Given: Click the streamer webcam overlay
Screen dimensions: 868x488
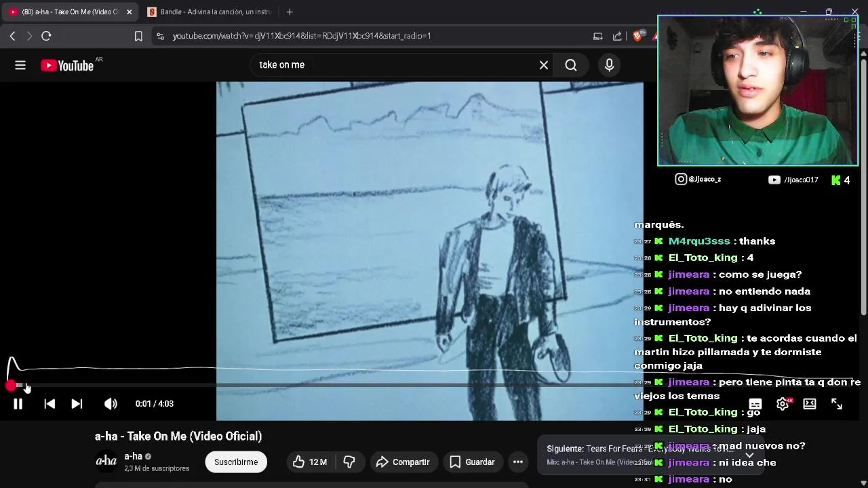Looking at the screenshot, I should click(x=758, y=91).
